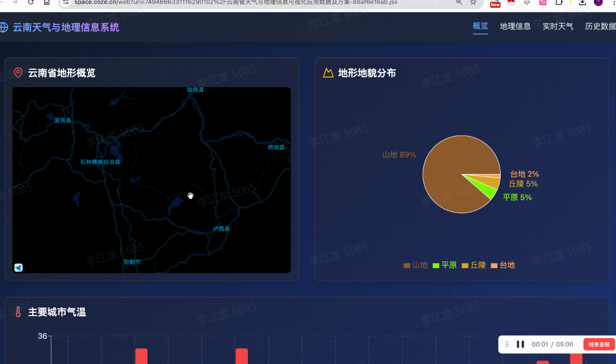Click 结束录制 to end recording
Image resolution: width=616 pixels, height=364 pixels.
coord(599,344)
